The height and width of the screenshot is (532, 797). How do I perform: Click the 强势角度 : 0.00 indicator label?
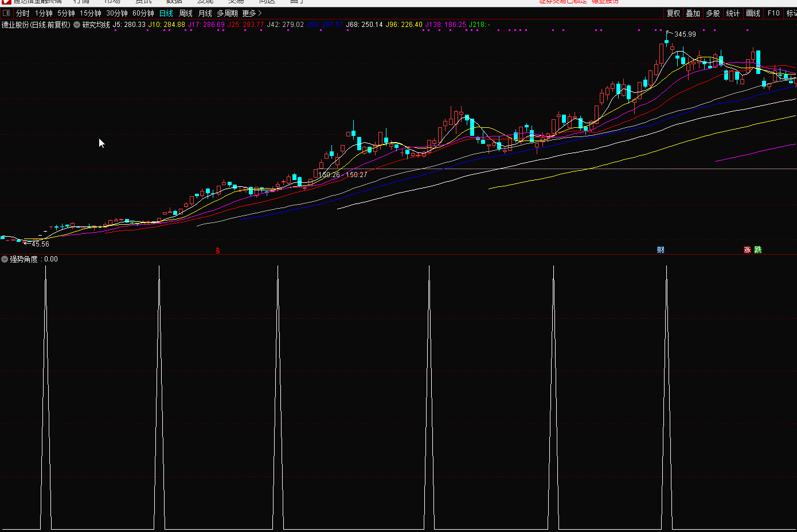[x=34, y=259]
